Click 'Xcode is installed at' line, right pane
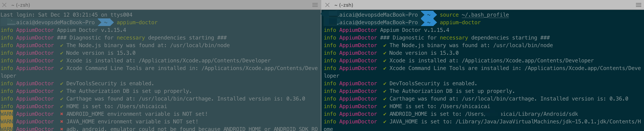Viewport: 644px width, 131px height. 491,61
